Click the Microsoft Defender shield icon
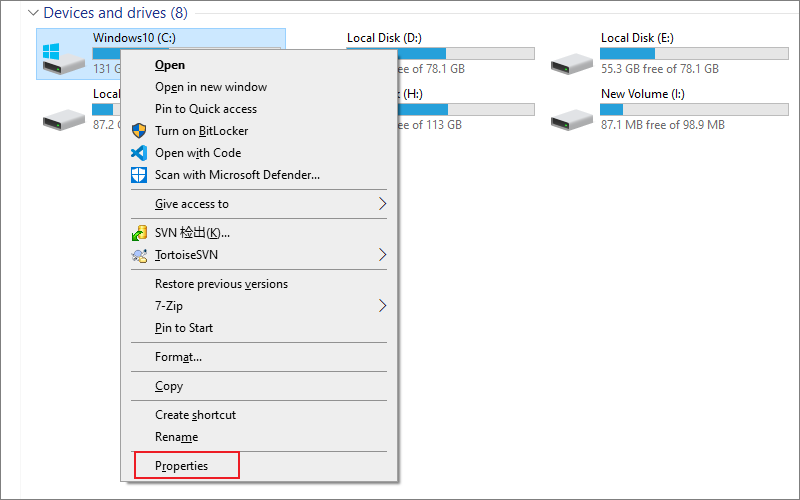 coord(139,175)
